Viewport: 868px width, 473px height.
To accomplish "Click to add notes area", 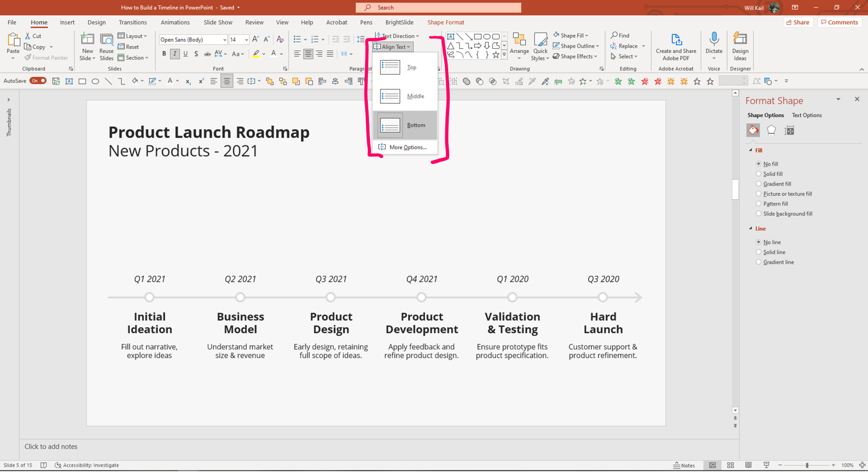I will point(51,446).
